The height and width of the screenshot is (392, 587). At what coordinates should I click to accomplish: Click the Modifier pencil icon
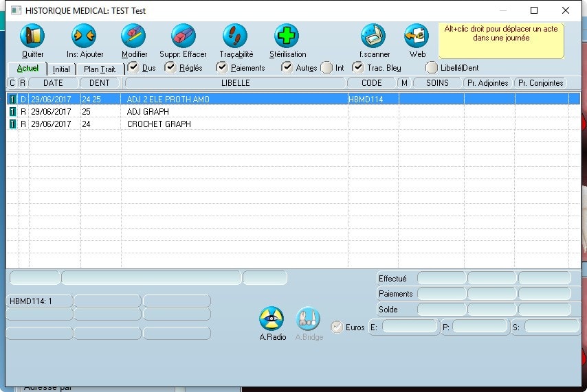tap(134, 36)
